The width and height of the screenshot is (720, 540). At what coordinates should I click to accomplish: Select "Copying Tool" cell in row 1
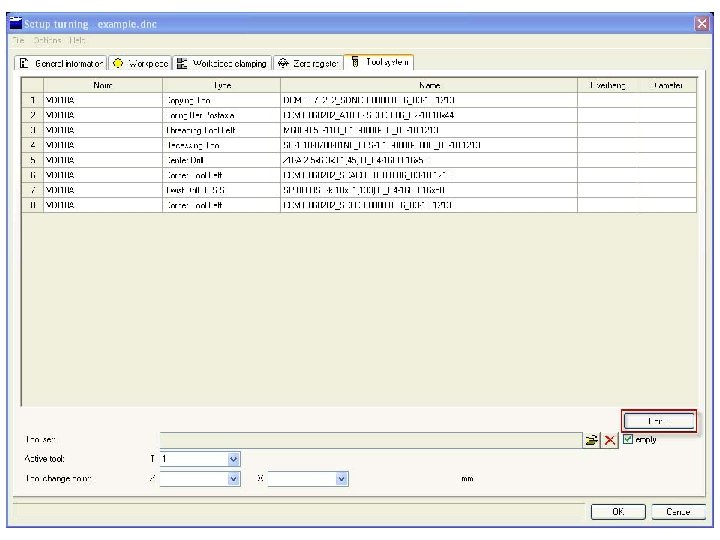coord(221,100)
